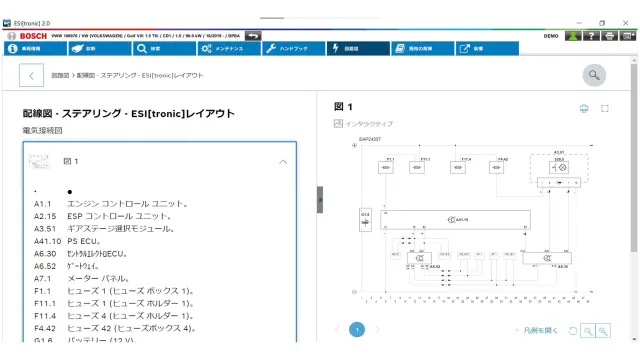
Task: Click the F11.1 fuse symbol in the diagram
Action: click(417, 167)
